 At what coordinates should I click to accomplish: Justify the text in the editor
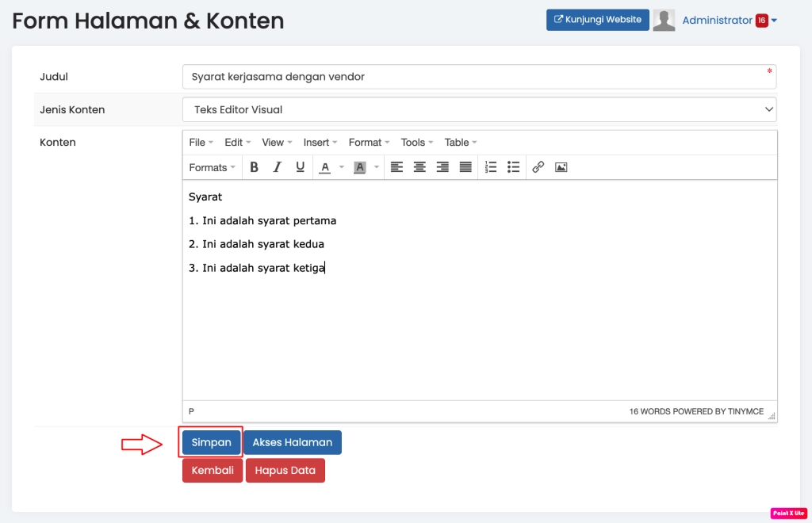click(465, 167)
